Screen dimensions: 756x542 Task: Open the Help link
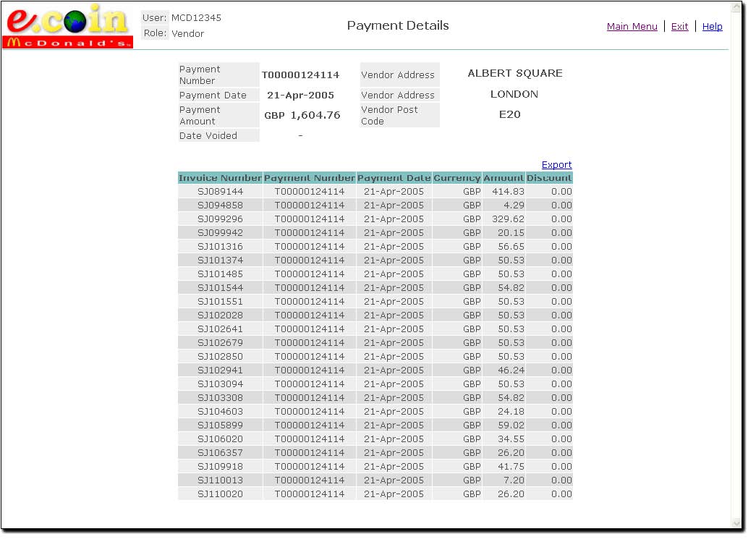pyautogui.click(x=712, y=27)
